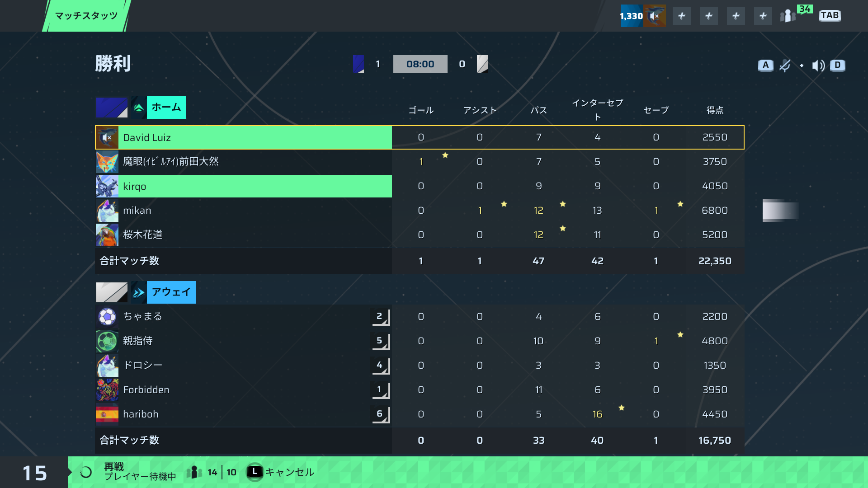The image size is (868, 488).
Task: Click the 得点 column header
Action: point(715,110)
